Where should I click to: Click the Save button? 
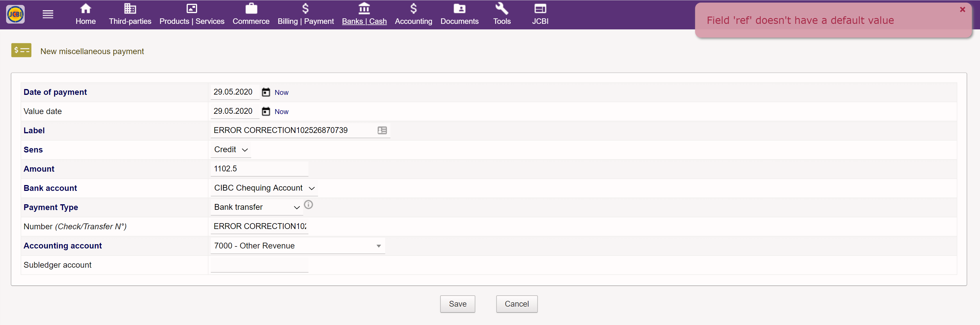click(x=457, y=304)
